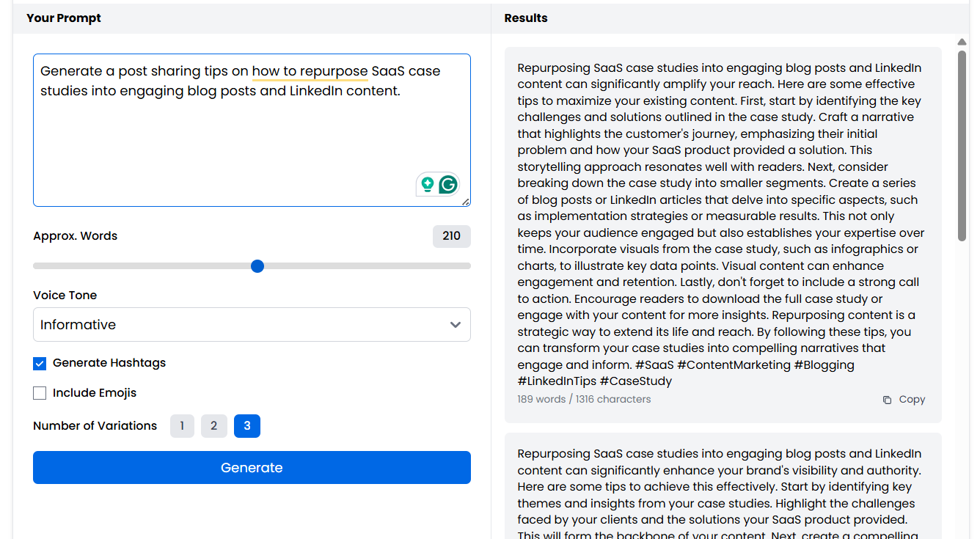Image resolution: width=980 pixels, height=539 pixels.
Task: Click the 'Number of Variations' label
Action: [95, 426]
